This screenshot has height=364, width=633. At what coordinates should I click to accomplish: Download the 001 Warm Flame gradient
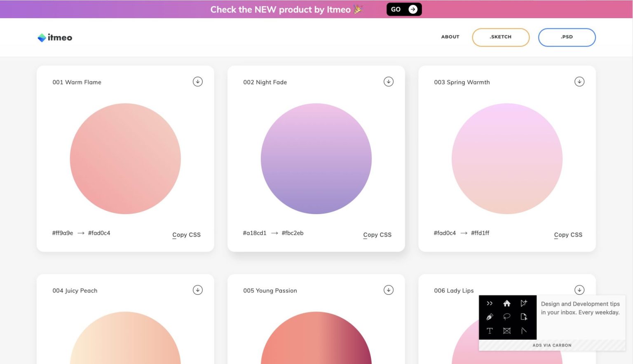[x=197, y=82]
